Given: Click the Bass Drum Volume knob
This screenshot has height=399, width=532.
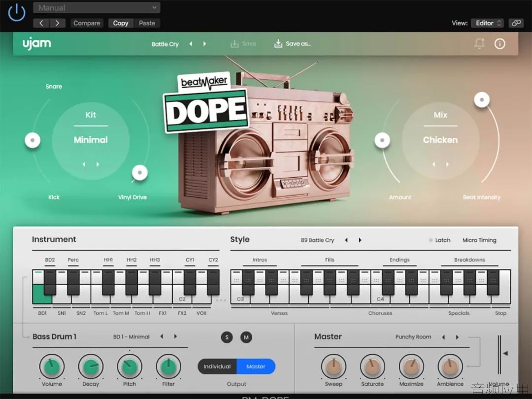Looking at the screenshot, I should (x=52, y=366).
